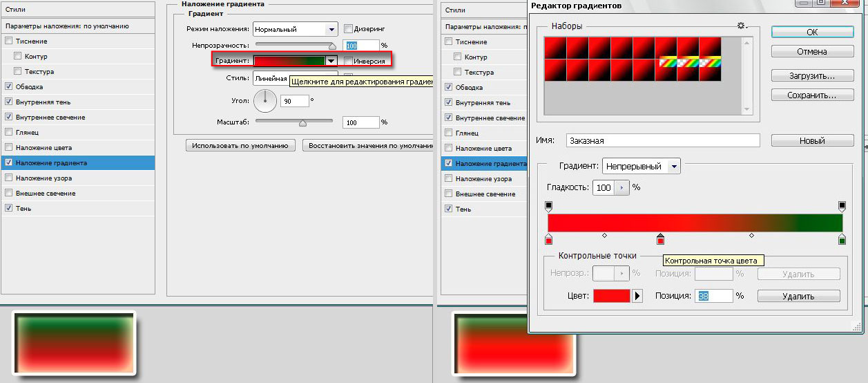
Task: Expand the gradient picker arrow next to Градиент preview
Action: tap(331, 61)
